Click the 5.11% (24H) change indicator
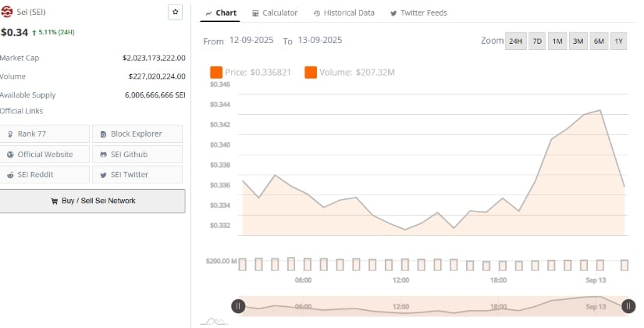Image resolution: width=644 pixels, height=328 pixels. 54,33
